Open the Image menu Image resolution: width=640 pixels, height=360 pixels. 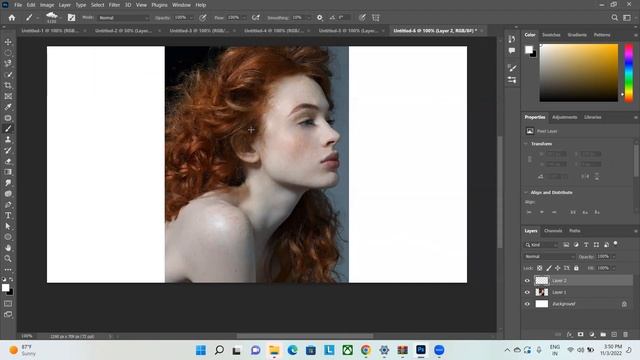point(47,5)
